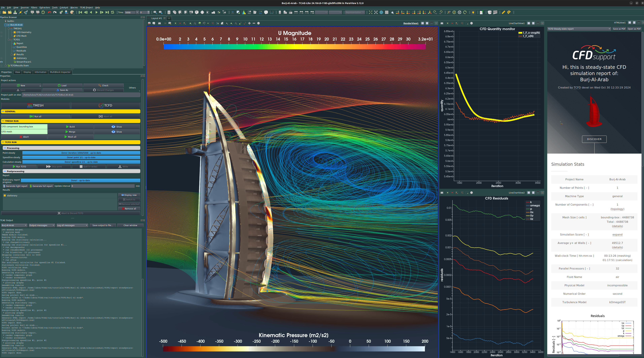
Task: Click Show for CFD component bounding-box
Action: click(x=117, y=127)
